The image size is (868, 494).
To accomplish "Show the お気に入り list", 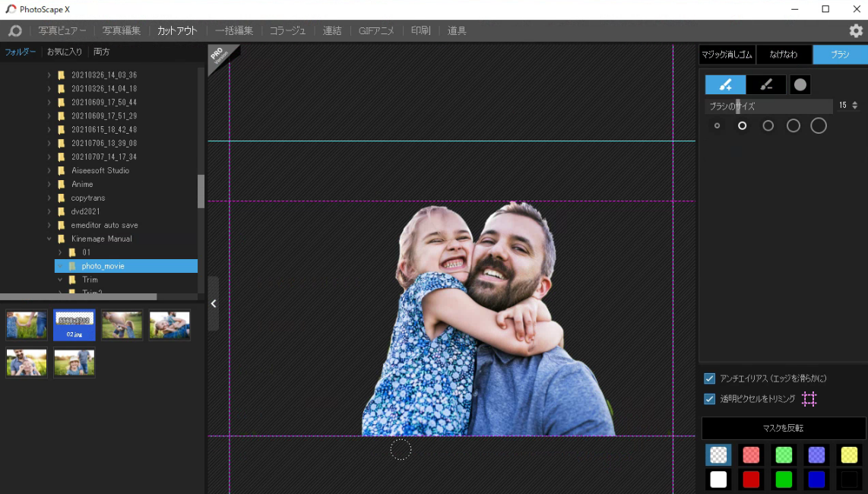I will [x=64, y=52].
